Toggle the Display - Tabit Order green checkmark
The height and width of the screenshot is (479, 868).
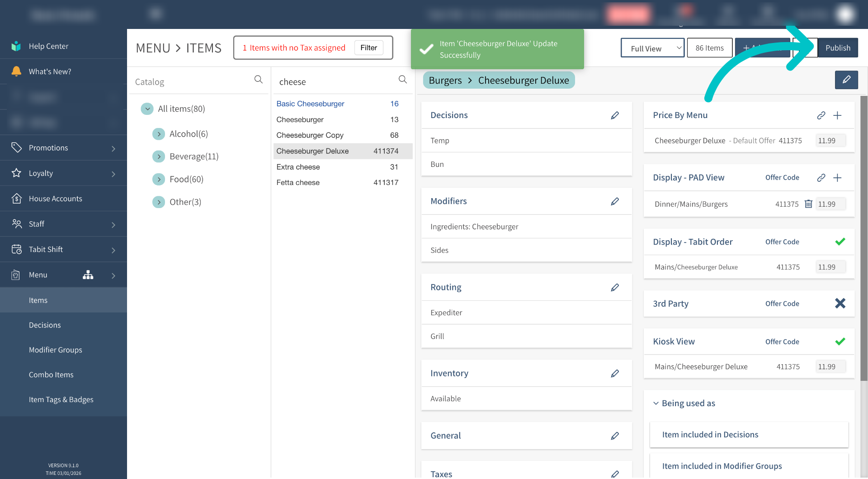840,242
